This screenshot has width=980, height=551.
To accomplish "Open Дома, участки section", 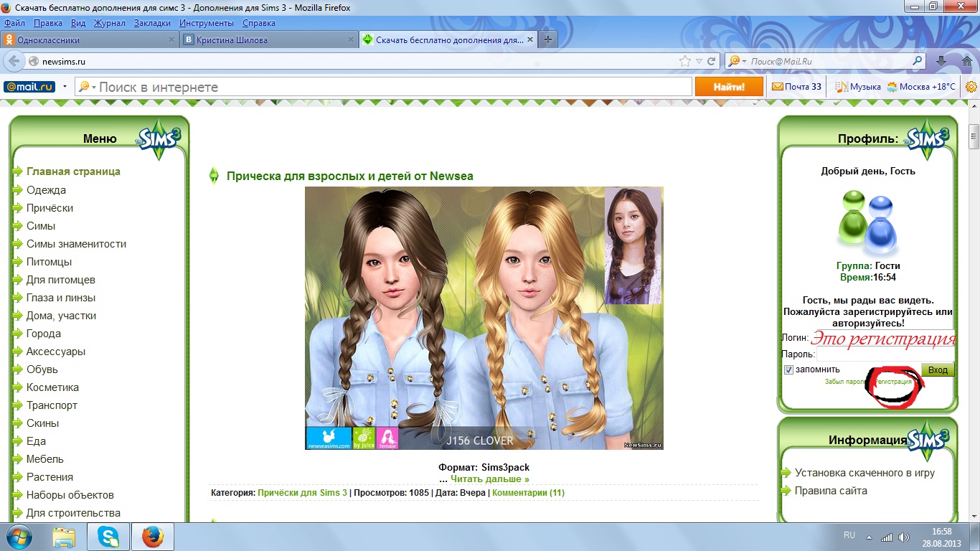I will [x=61, y=316].
